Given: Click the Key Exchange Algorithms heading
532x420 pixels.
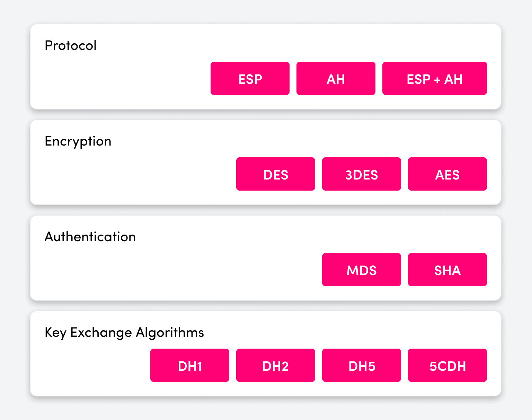Looking at the screenshot, I should pos(124,333).
